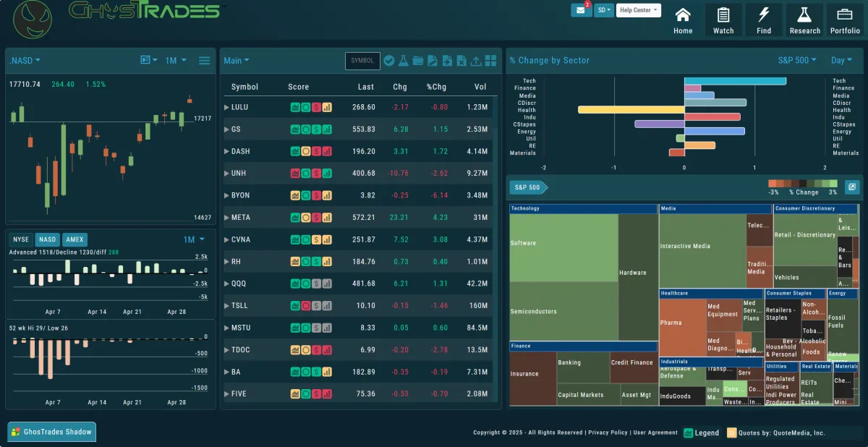The image size is (868, 447).
Task: Click the % Change color scale legend
Action: tap(802, 187)
